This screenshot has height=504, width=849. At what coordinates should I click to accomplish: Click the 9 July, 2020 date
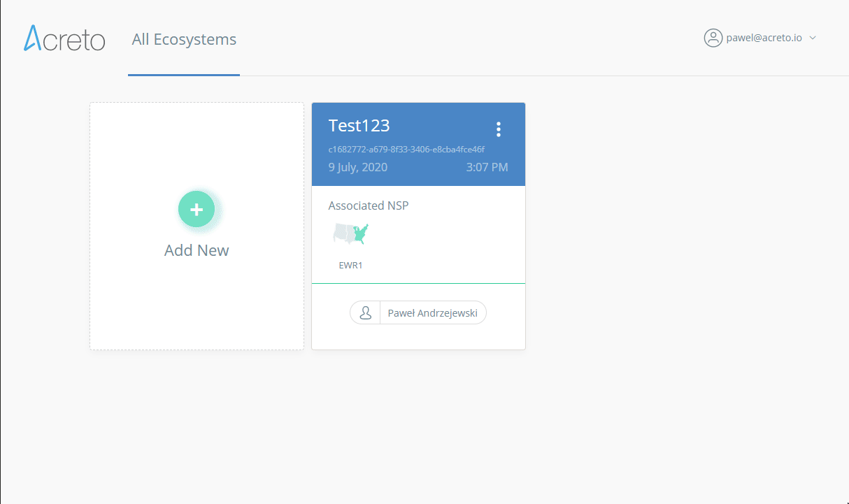pos(357,167)
